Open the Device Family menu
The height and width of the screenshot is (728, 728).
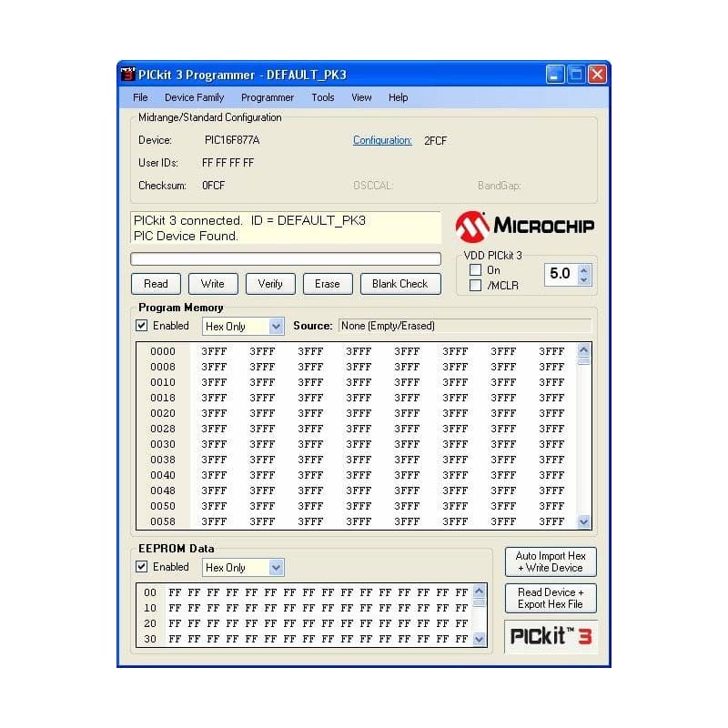coord(194,97)
